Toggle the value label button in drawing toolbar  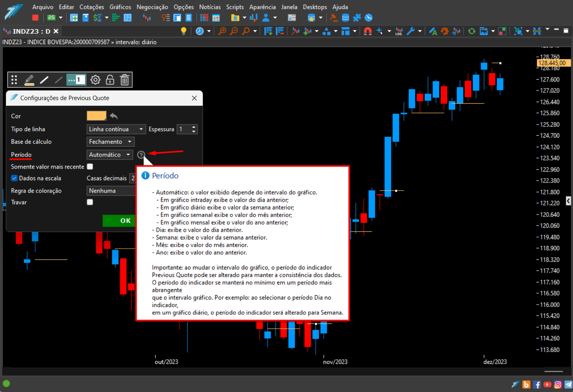[x=76, y=80]
